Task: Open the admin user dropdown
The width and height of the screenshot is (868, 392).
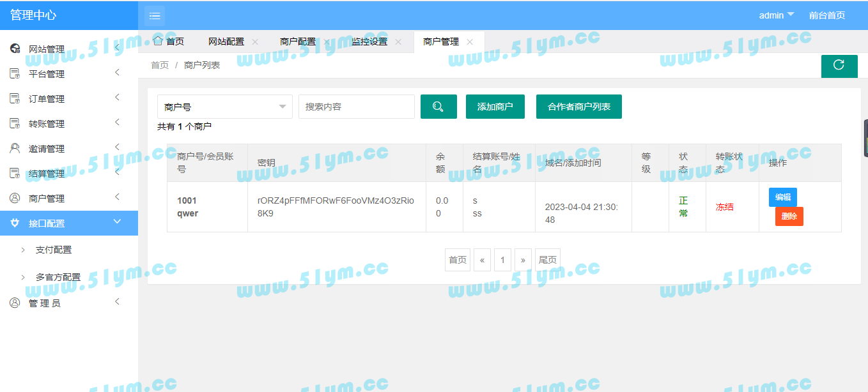Action: 776,15
